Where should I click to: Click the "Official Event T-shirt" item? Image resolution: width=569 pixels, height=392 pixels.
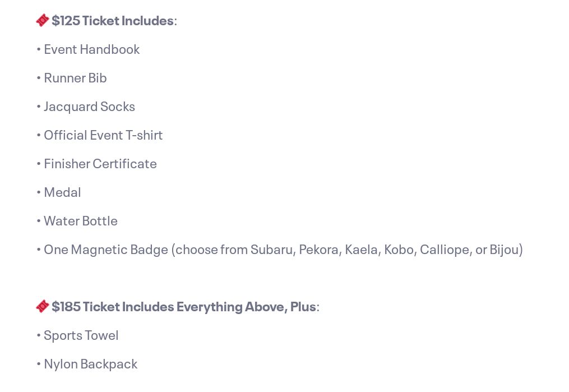103,135
